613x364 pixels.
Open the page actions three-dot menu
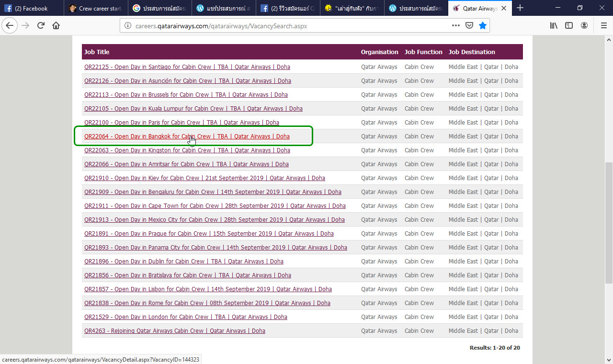pyautogui.click(x=456, y=26)
